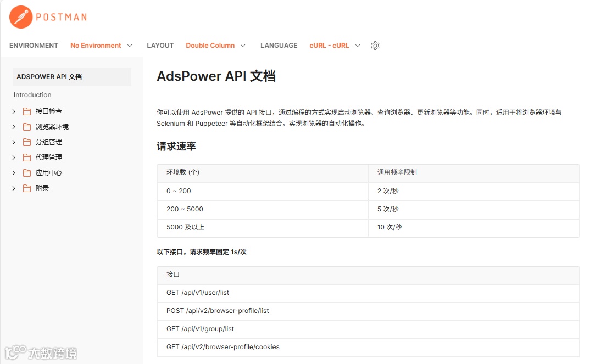Open the No Environment dropdown

pyautogui.click(x=101, y=46)
